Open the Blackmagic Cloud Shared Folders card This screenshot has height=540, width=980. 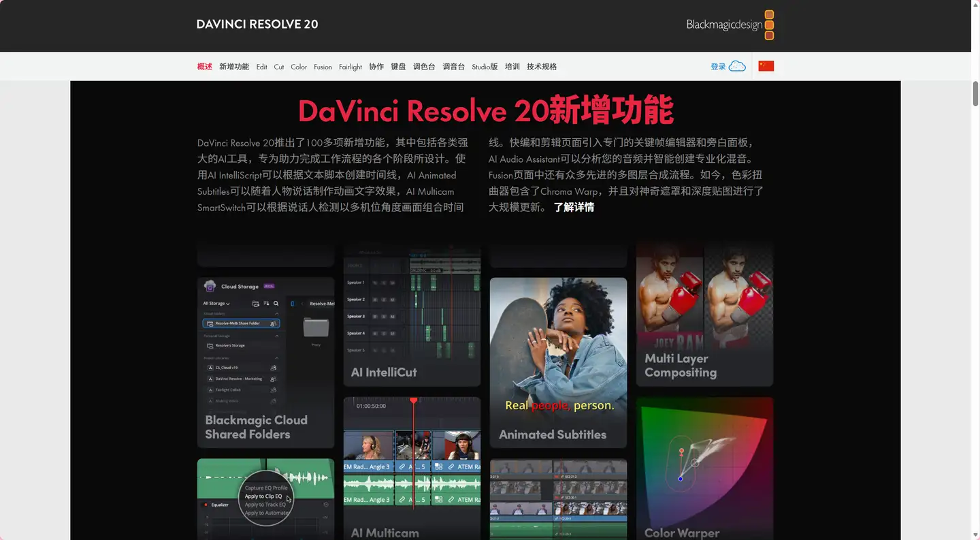point(265,362)
